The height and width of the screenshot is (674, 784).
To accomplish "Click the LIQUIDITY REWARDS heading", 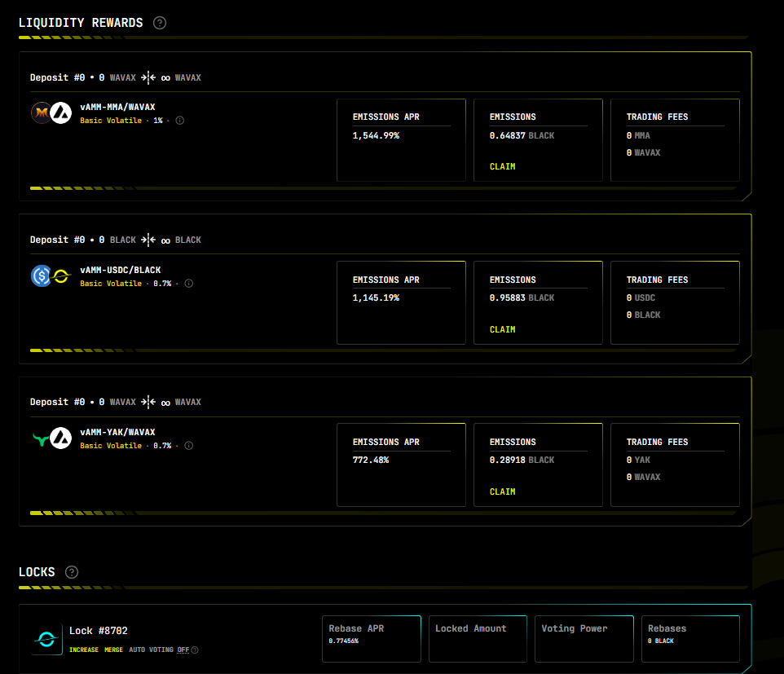I will pos(81,23).
